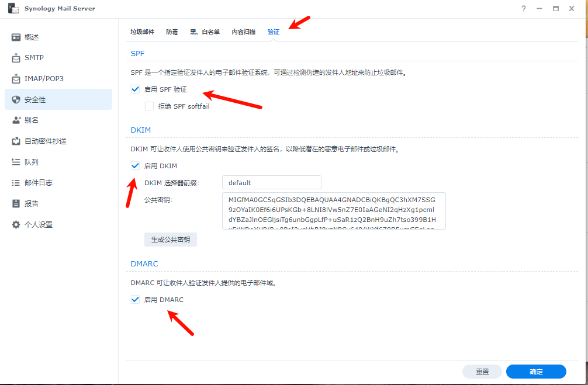Screen dimensions: 588x385
Task: Click inside the 公共密钥 text area
Action: 334,211
